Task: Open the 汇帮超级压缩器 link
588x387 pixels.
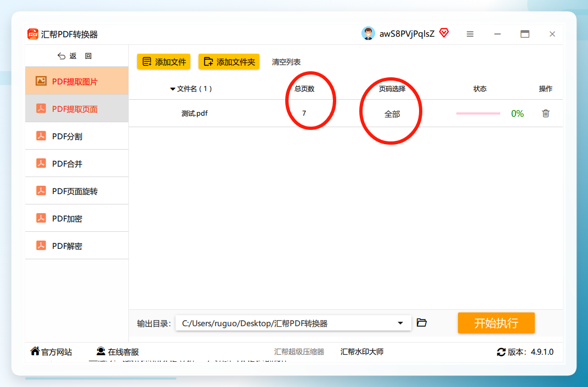Action: coord(299,352)
